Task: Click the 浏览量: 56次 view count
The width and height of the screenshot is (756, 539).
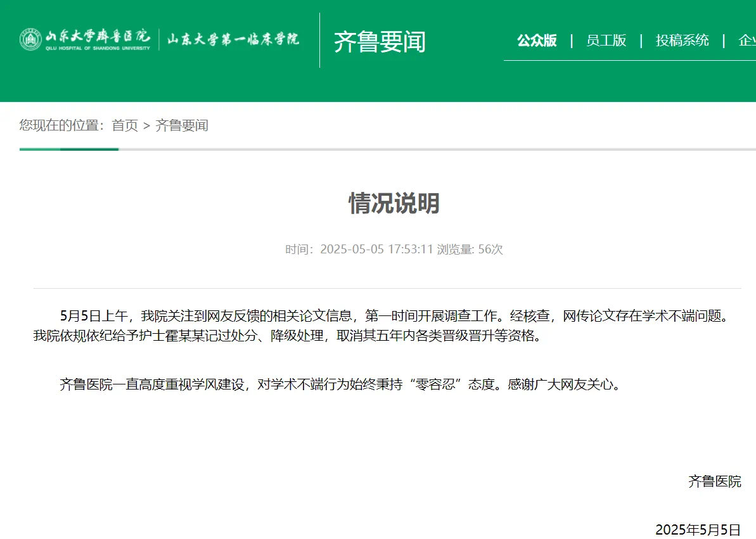Action: click(x=470, y=250)
